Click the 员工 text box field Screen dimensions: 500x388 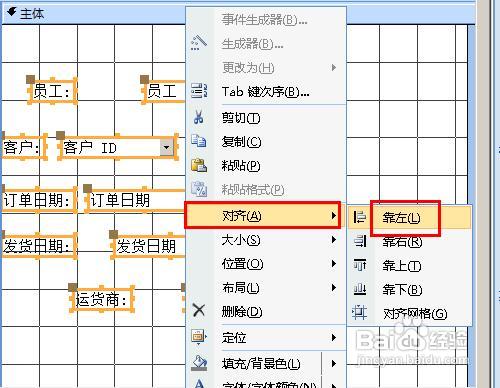point(164,91)
